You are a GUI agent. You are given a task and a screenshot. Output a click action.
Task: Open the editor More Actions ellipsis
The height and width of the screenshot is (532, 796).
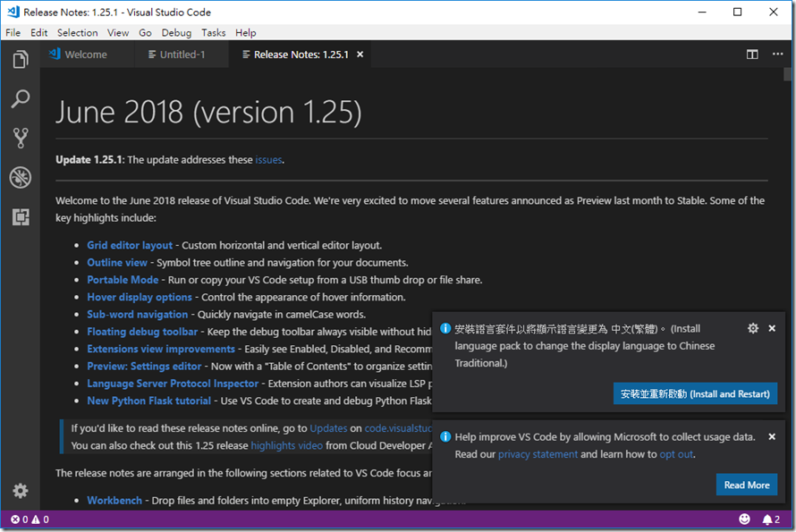[x=778, y=55]
